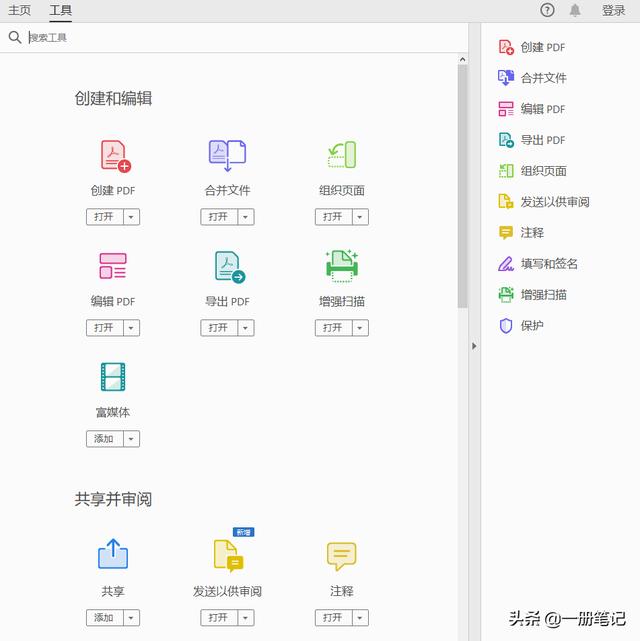Expand the dropdown arrow beside 注释 打开

(x=360, y=618)
